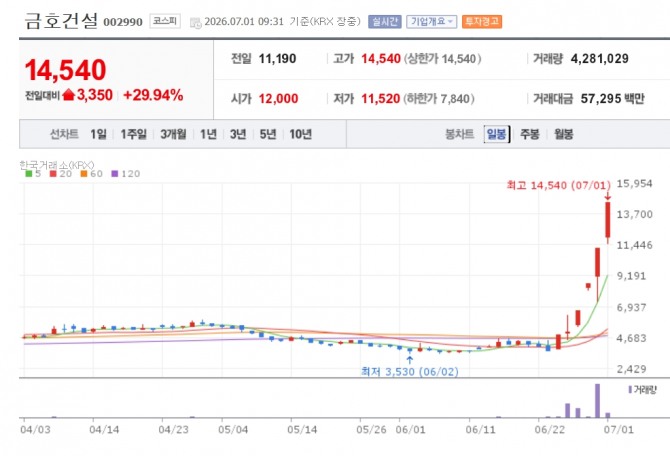
Task: Click the red up-arrow price change icon
Action: click(68, 95)
